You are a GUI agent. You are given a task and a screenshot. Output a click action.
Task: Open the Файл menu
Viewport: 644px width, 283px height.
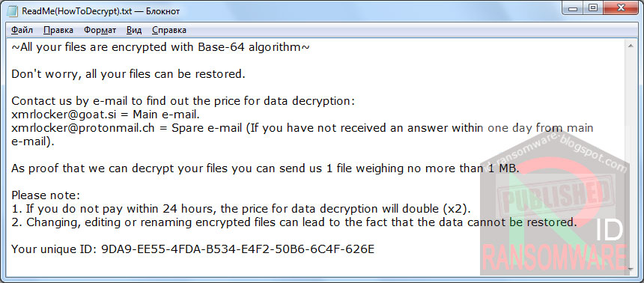(22, 30)
